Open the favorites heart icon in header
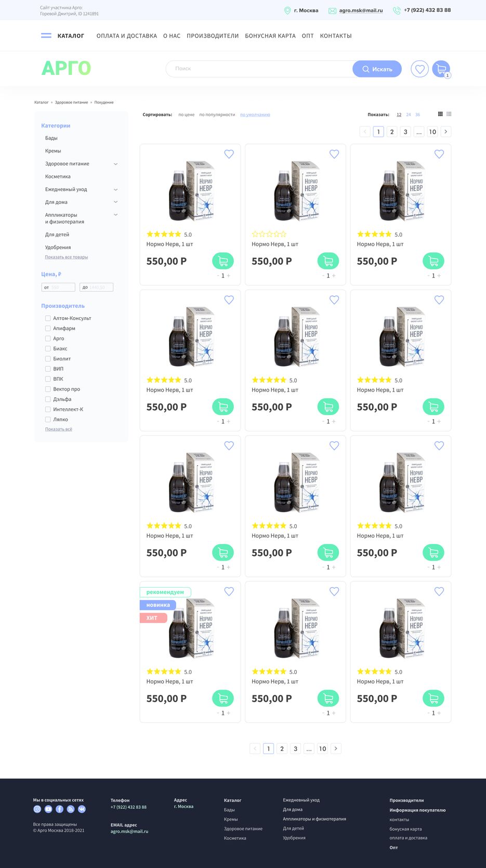Screen dimensions: 486x868 click(419, 69)
